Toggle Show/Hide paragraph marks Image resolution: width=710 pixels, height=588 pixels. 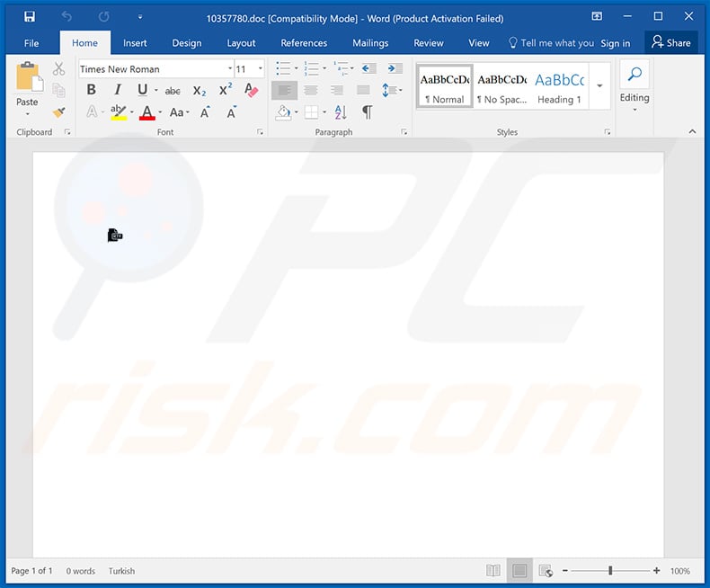[x=368, y=111]
